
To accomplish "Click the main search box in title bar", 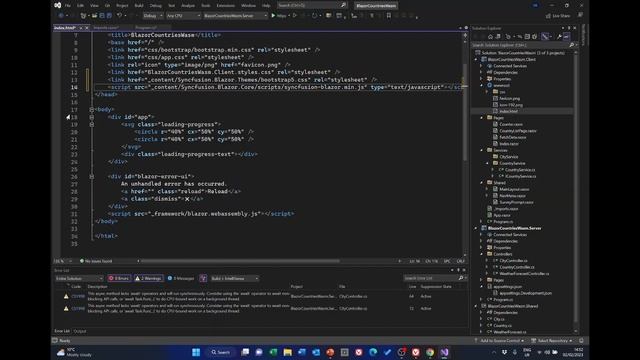I will [x=312, y=5].
